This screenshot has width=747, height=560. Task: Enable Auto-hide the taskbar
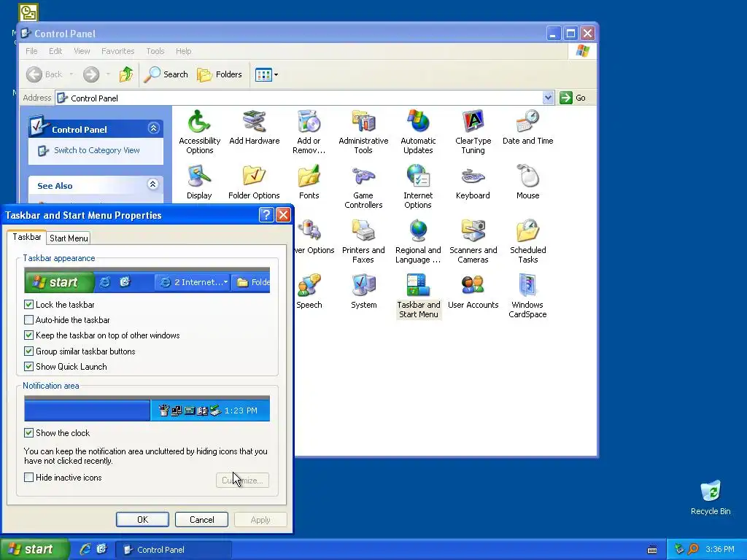click(28, 319)
